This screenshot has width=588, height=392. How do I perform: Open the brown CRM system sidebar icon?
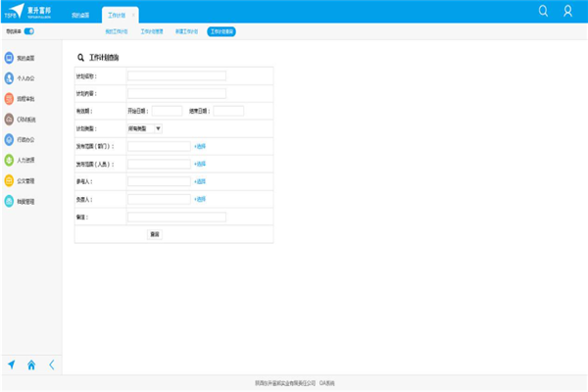(x=9, y=120)
